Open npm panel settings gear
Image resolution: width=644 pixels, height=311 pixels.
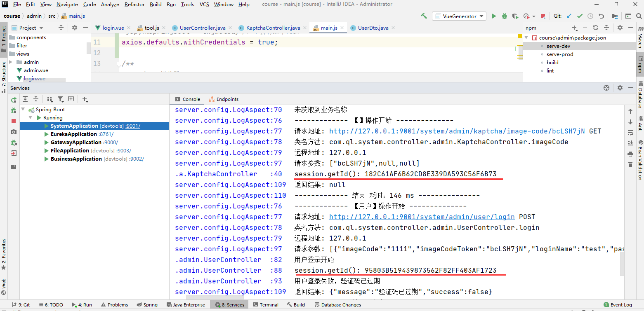620,28
